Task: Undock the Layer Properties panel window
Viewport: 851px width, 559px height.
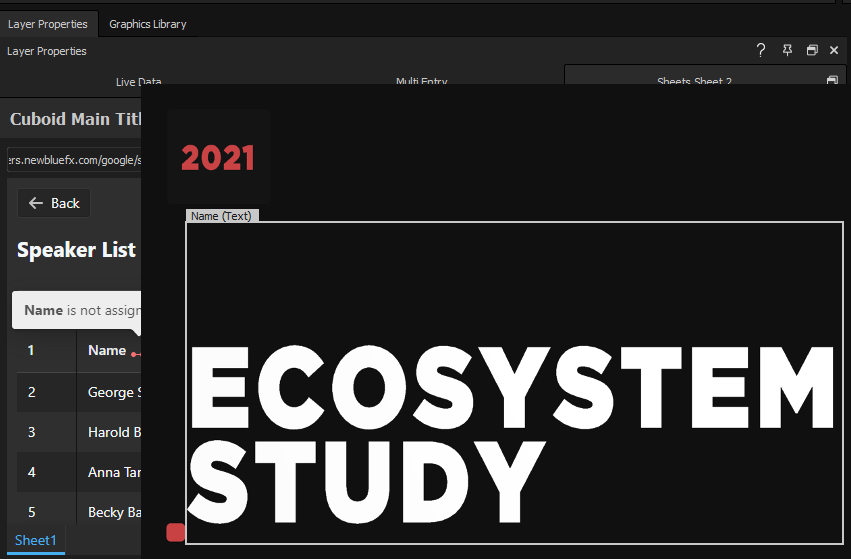Action: [x=811, y=50]
